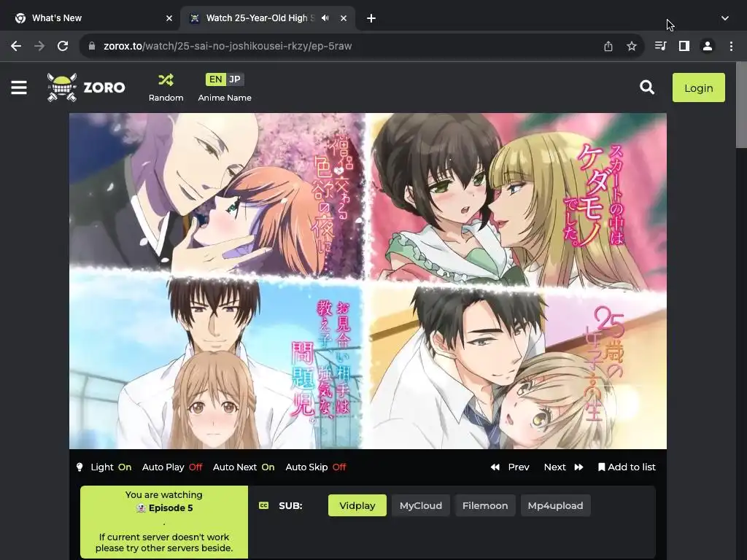This screenshot has height=560, width=747.
Task: Click the lightbulb icon next to Light
Action: click(80, 467)
